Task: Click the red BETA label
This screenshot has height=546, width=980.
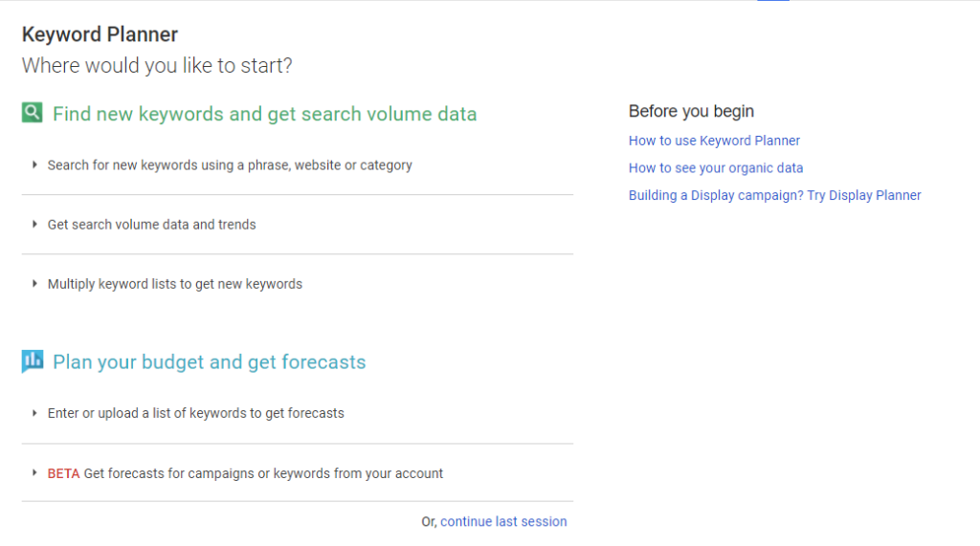Action: pyautogui.click(x=63, y=473)
